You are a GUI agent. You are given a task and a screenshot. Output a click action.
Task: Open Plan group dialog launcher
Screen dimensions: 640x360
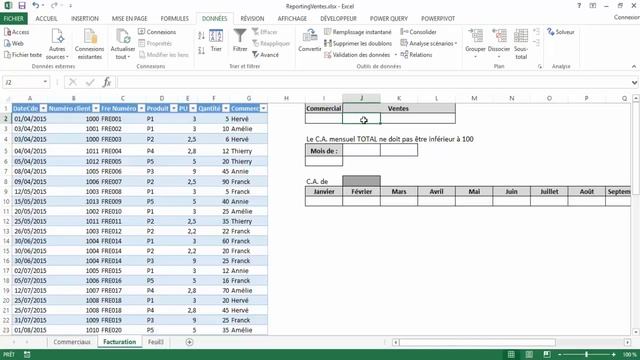point(540,67)
